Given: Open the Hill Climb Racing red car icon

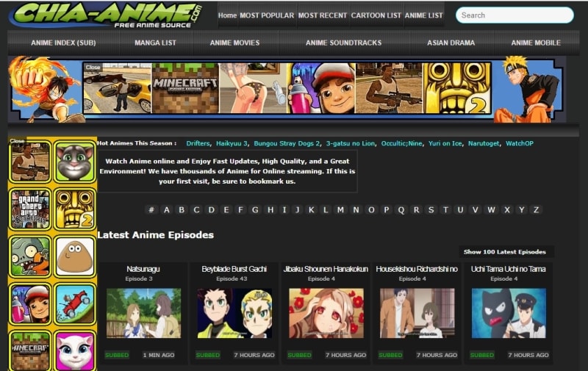Looking at the screenshot, I should coord(74,303).
